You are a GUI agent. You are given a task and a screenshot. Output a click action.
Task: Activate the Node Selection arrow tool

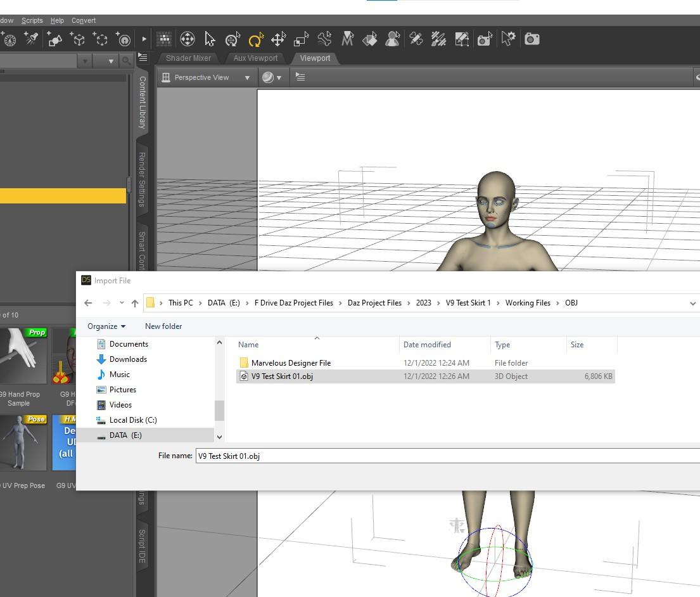pos(210,40)
